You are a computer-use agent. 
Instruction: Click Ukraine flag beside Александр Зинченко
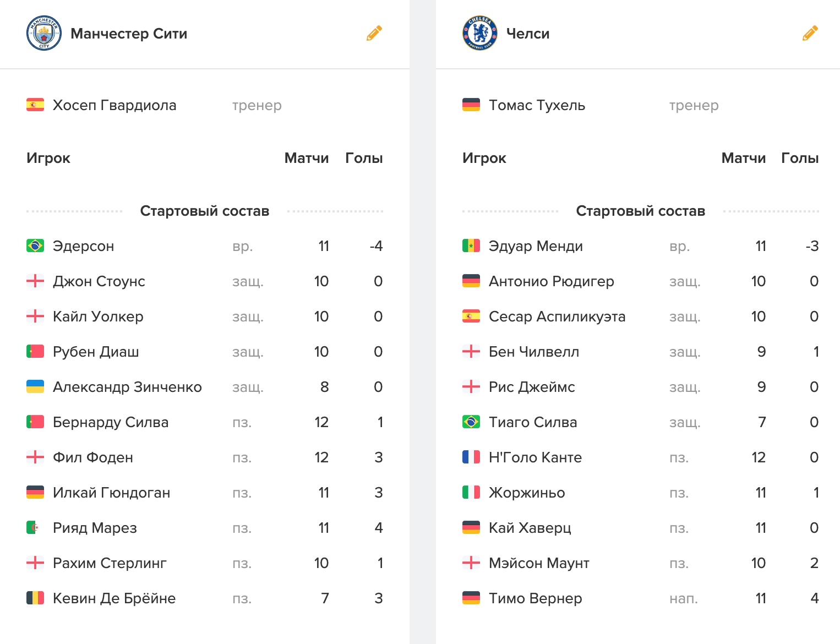pyautogui.click(x=35, y=386)
